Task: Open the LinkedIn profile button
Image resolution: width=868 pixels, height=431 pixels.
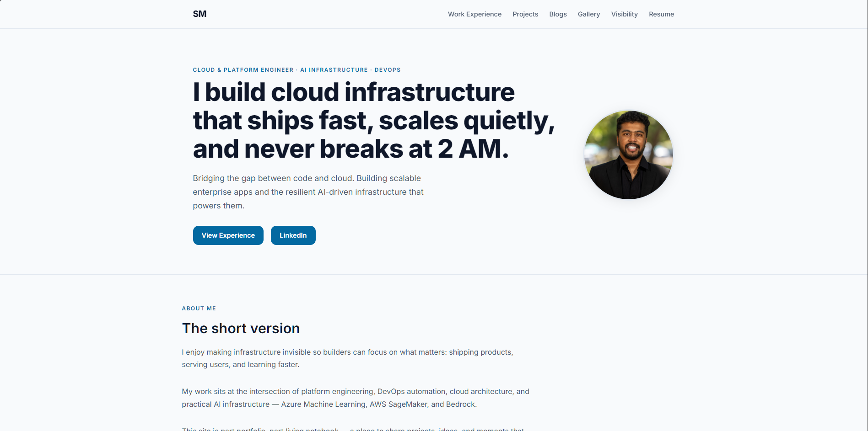Action: click(x=293, y=235)
